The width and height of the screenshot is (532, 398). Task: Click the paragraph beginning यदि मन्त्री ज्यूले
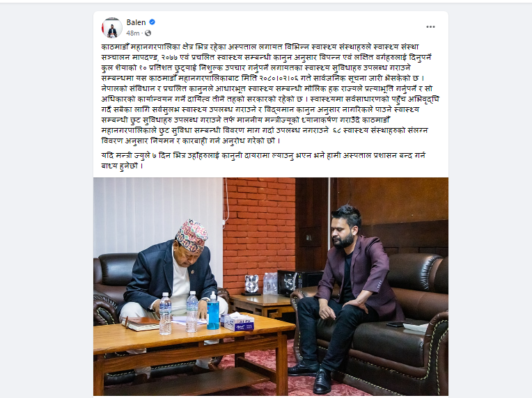(263, 160)
